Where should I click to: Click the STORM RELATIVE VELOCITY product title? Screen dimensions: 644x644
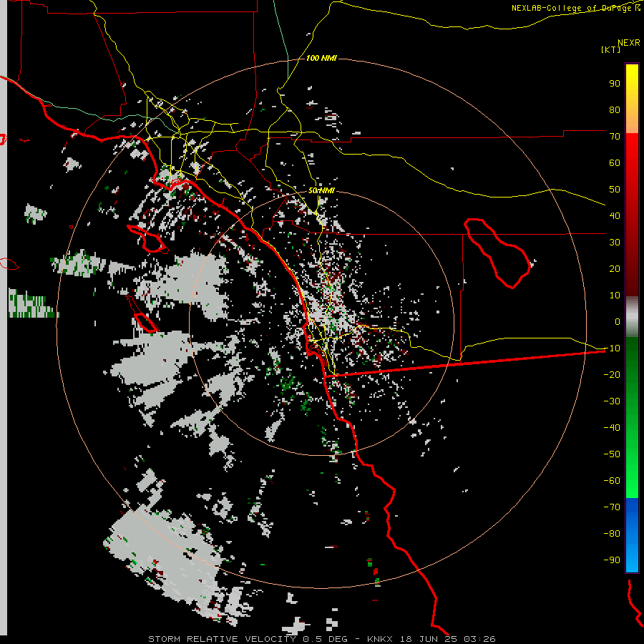click(222, 639)
